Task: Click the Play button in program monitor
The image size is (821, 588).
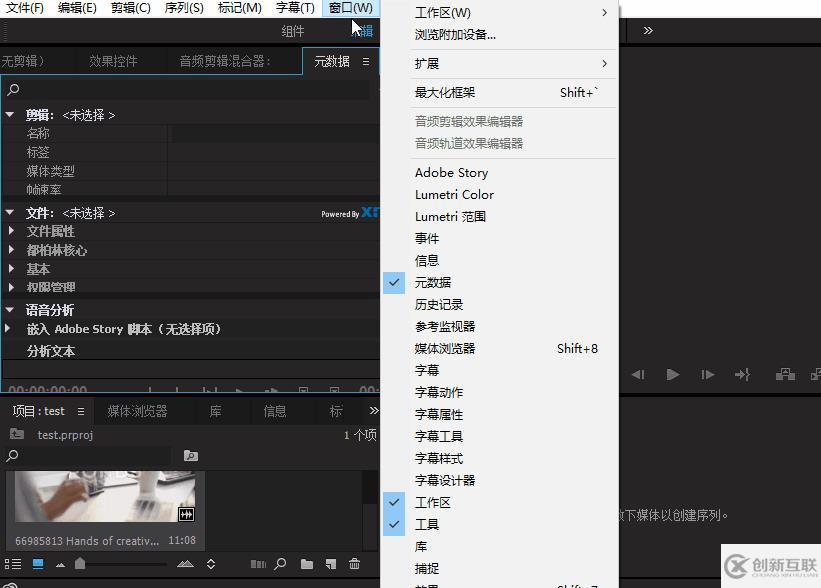Action: tap(673, 374)
